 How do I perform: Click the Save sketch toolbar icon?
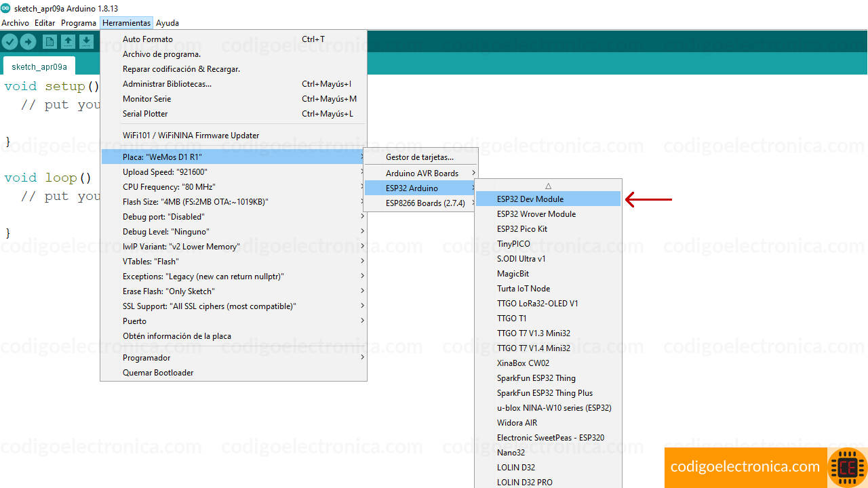point(86,42)
